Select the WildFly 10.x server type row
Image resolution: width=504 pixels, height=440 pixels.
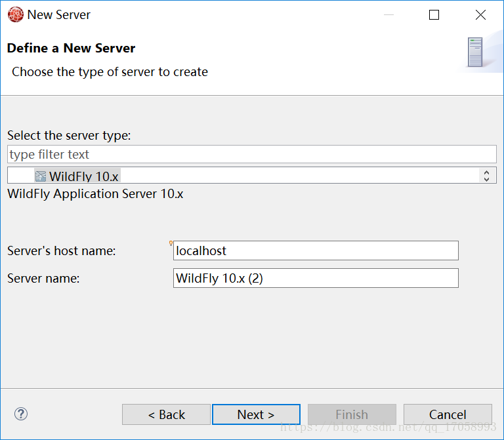point(77,176)
